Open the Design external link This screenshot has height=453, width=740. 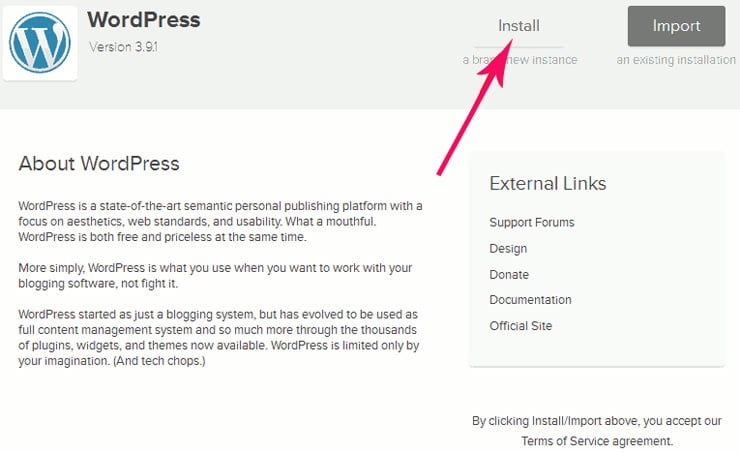pyautogui.click(x=508, y=249)
